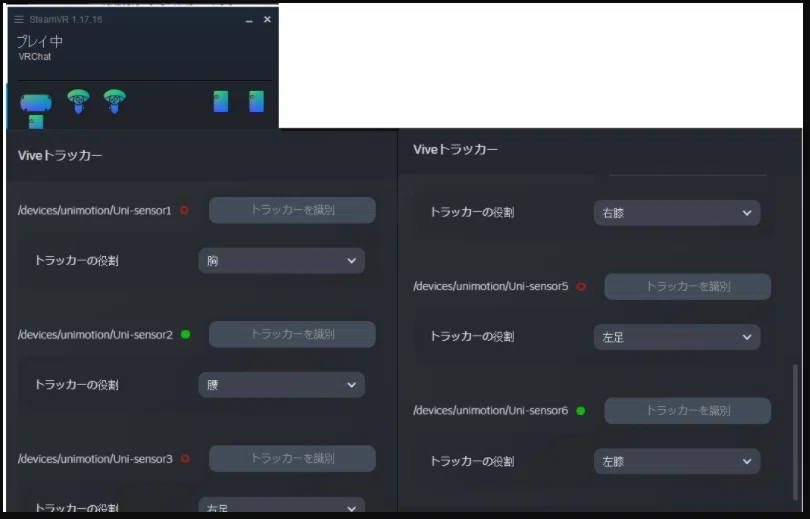Expand Uni-sensor5 role dropdown showing 左足
810x519 pixels.
pos(677,337)
